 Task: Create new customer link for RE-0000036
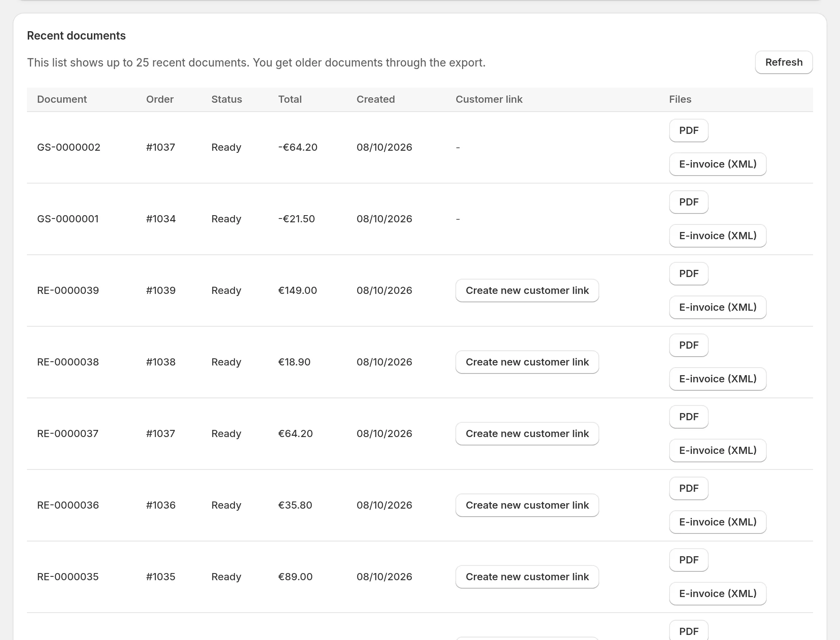click(x=527, y=505)
